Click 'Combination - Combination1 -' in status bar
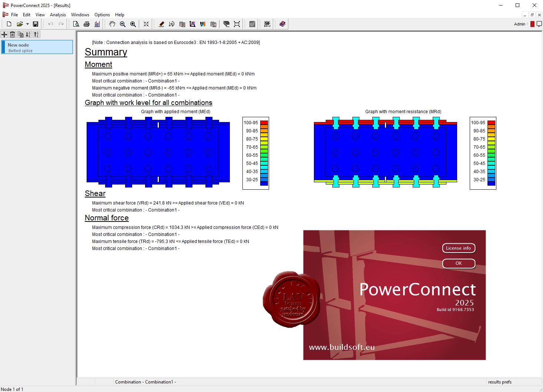This screenshot has height=392, width=543. (x=145, y=382)
